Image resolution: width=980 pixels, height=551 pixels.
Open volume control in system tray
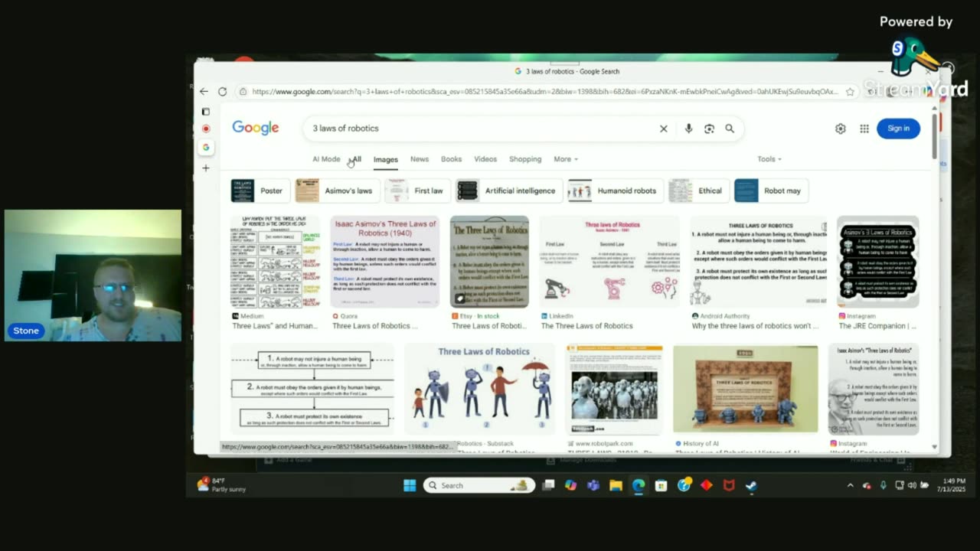pyautogui.click(x=911, y=485)
